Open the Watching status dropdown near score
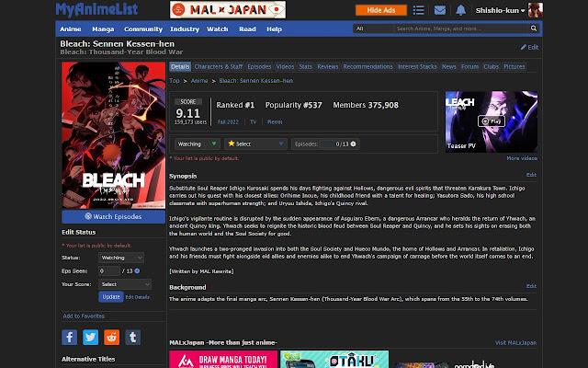This screenshot has width=588, height=368. coord(197,144)
